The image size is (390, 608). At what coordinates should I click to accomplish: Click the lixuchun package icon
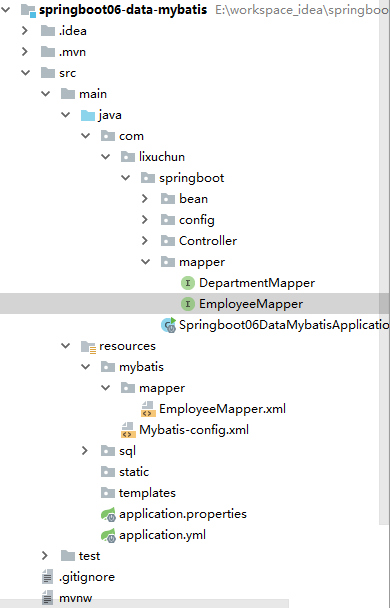tap(128, 157)
